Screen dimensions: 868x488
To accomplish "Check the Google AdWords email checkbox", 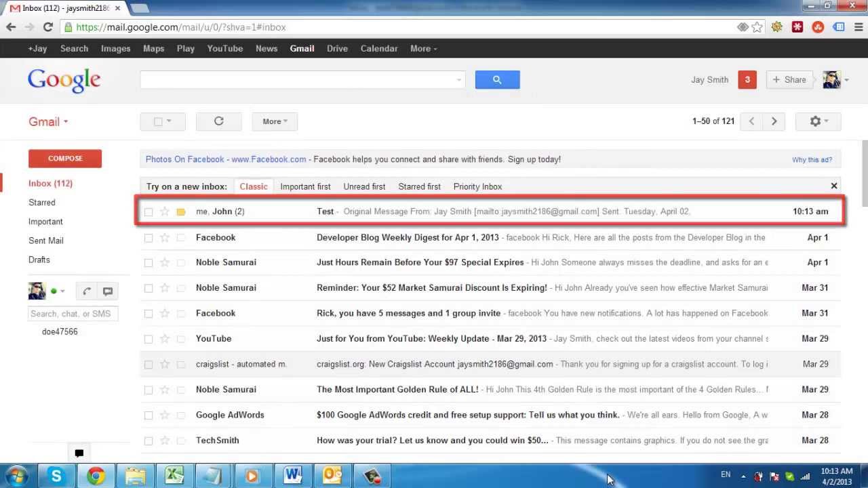I will (149, 415).
